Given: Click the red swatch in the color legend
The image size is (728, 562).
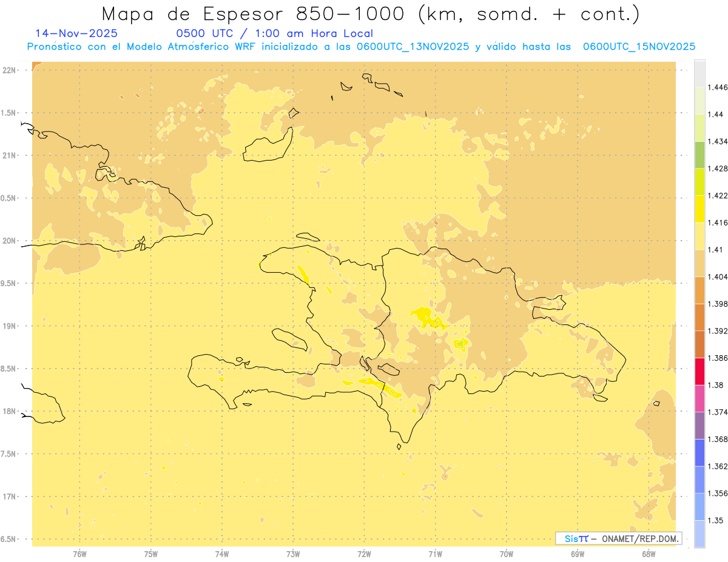Looking at the screenshot, I should pos(699,371).
